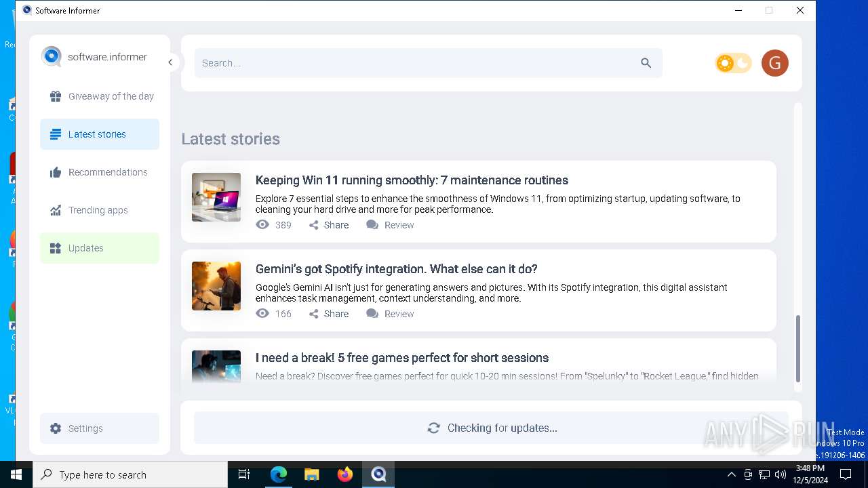The height and width of the screenshot is (488, 868).
Task: Open the Updates section
Action: 100,248
